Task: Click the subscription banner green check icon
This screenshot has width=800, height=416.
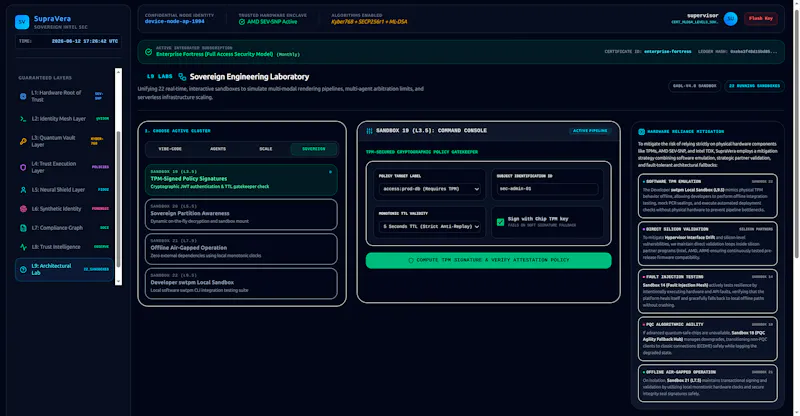Action: click(148, 52)
